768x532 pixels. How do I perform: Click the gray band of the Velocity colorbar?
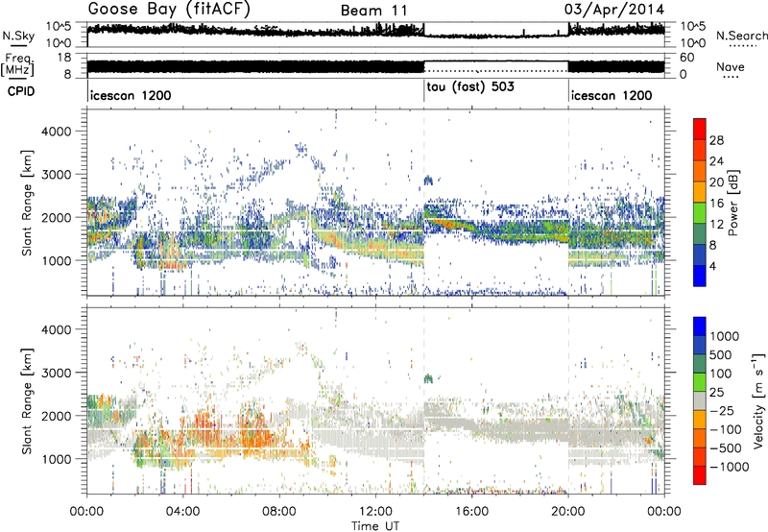point(700,400)
